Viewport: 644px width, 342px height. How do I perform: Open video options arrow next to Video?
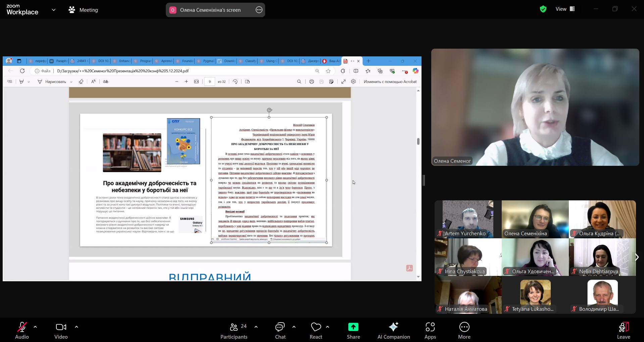(x=77, y=327)
